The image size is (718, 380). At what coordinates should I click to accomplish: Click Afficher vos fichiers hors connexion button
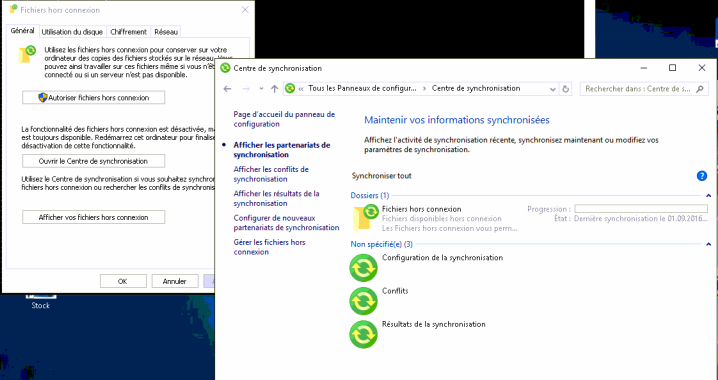pos(93,217)
